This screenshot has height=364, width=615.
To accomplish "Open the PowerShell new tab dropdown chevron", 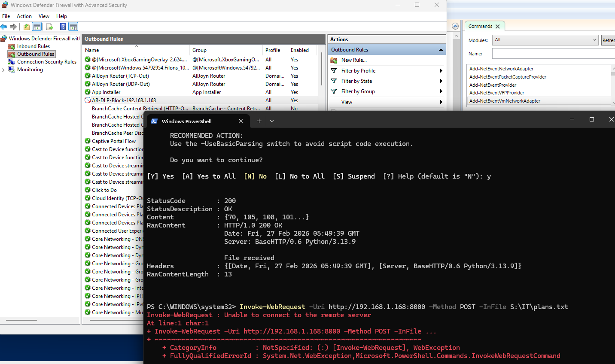I will tap(272, 121).
